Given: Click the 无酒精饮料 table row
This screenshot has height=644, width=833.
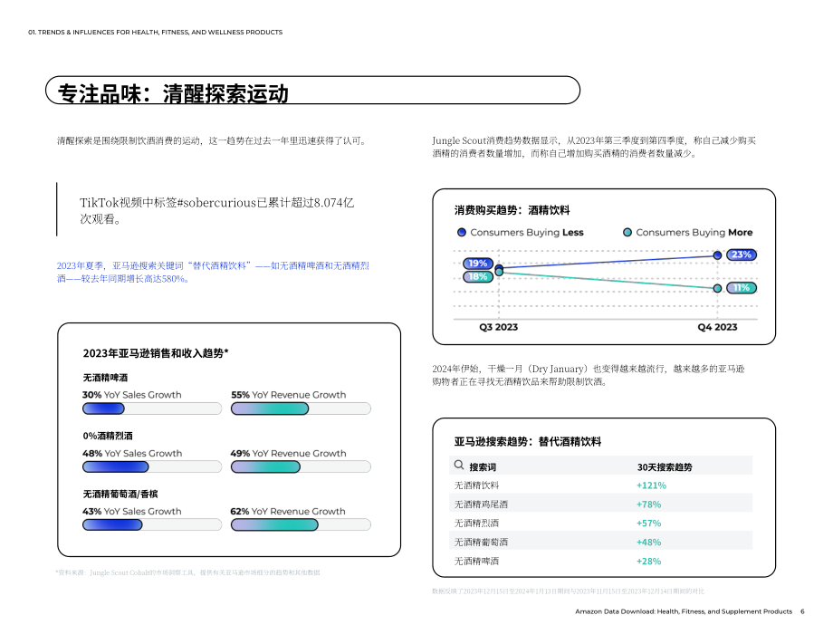Looking at the screenshot, I should coord(601,485).
